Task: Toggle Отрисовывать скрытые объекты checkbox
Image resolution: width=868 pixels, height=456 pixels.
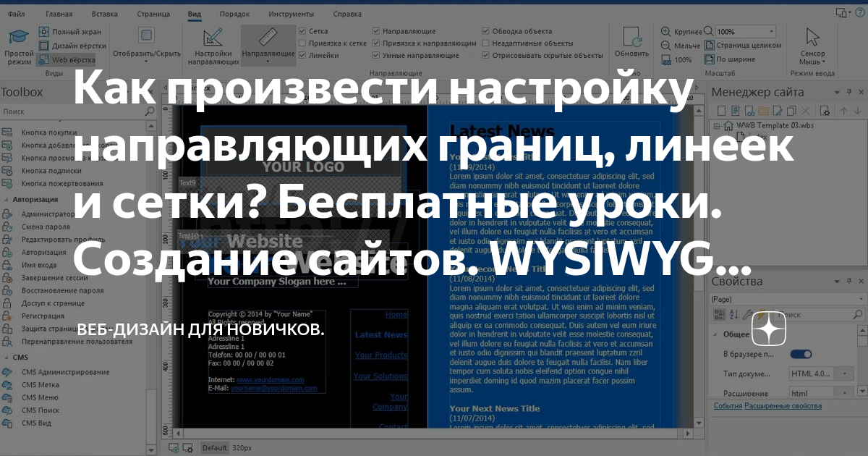Action: (x=486, y=55)
